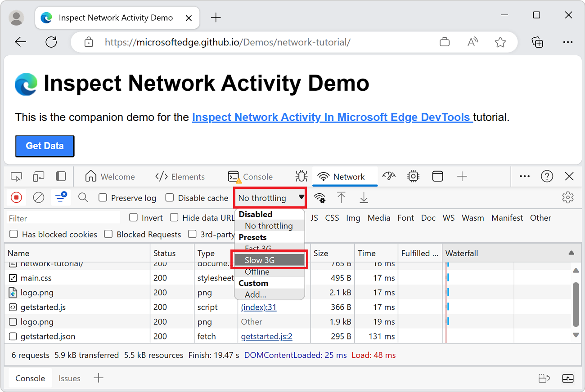Open the shopping briefcase icon in address bar

tap(445, 42)
